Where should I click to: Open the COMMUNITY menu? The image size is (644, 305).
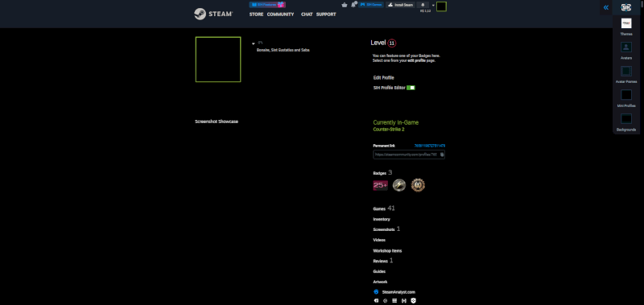pos(280,14)
